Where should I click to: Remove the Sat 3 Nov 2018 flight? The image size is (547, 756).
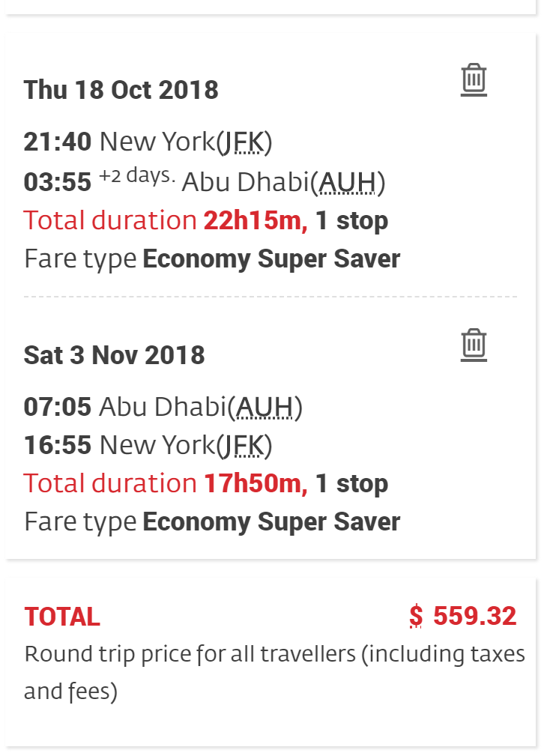click(474, 344)
